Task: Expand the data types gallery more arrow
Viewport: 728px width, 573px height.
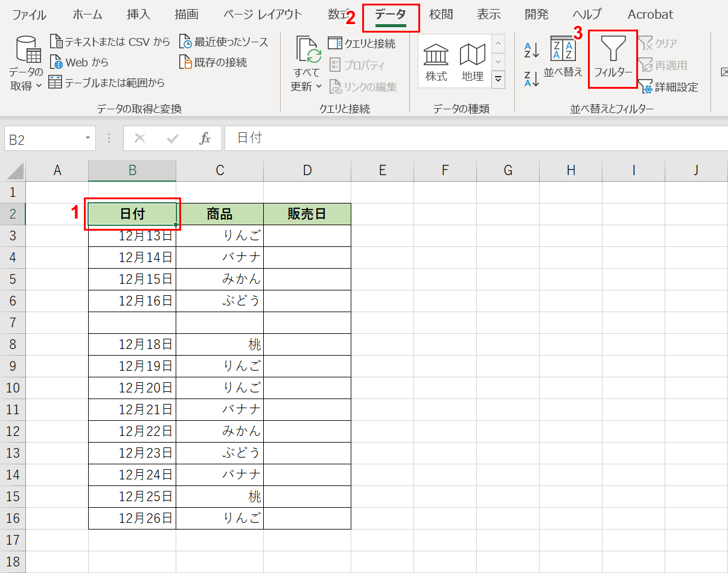Action: click(498, 79)
